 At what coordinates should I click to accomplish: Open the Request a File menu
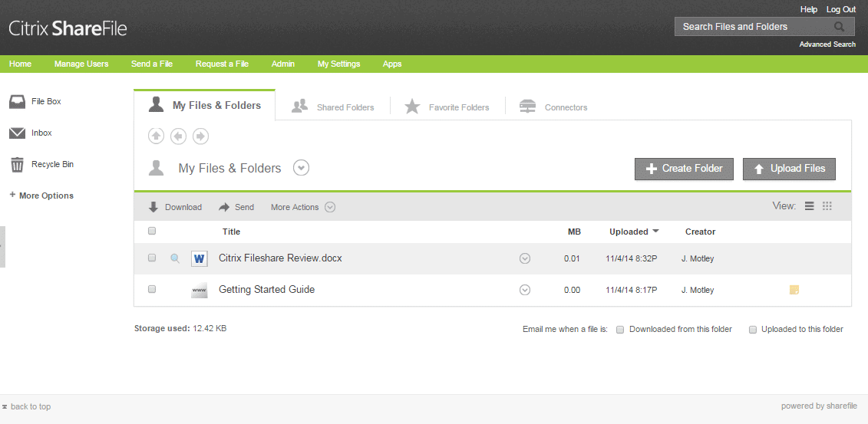(x=222, y=64)
